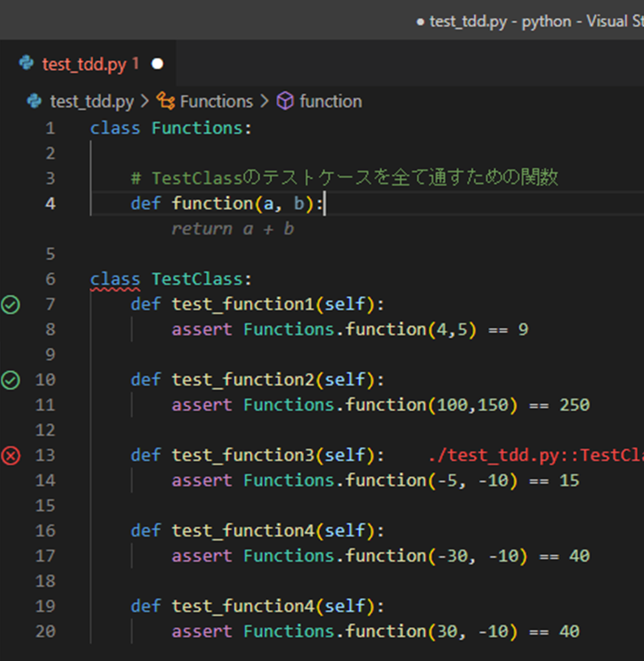Click line number 13 in the gutter
This screenshot has height=661, width=644.
pyautogui.click(x=46, y=455)
